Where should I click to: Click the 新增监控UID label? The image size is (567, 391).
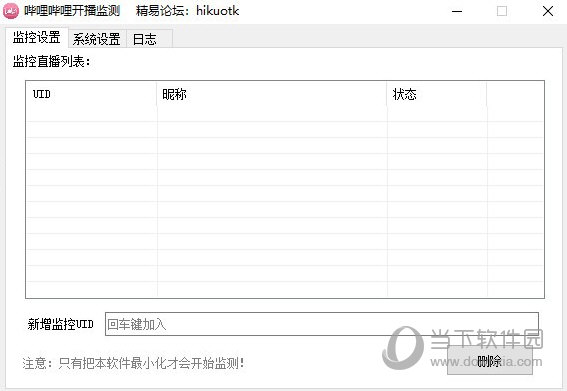[60, 324]
